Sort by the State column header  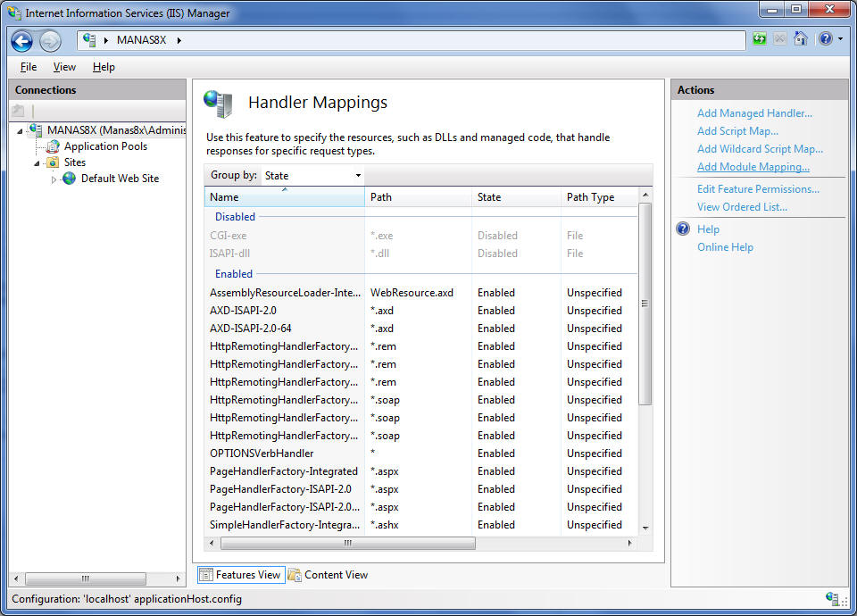[x=517, y=196]
